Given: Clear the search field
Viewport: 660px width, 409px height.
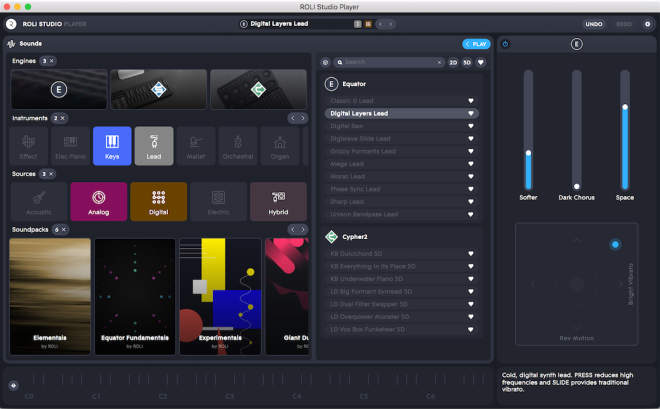Looking at the screenshot, I should coord(439,62).
